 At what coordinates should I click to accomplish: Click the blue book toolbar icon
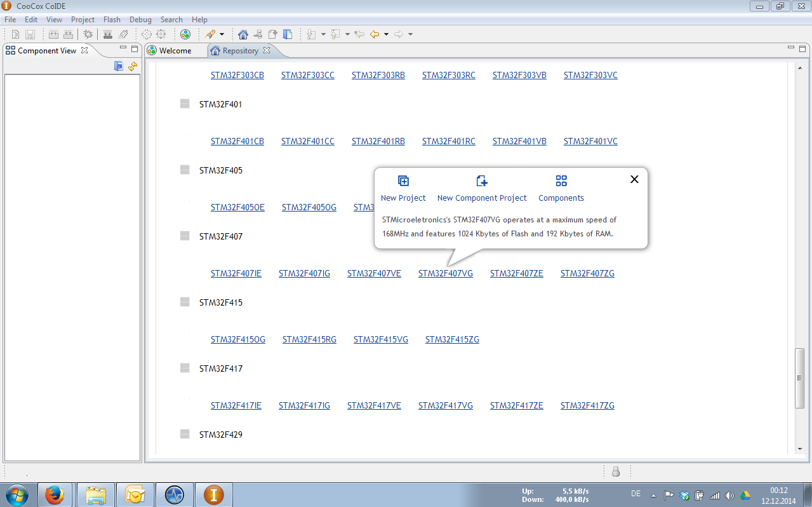[x=288, y=34]
